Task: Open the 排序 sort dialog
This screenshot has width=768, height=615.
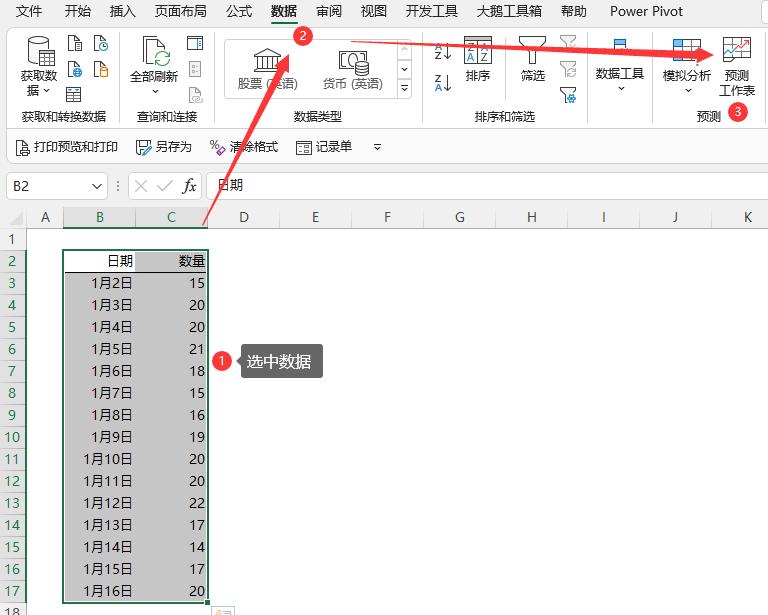Action: [478, 58]
